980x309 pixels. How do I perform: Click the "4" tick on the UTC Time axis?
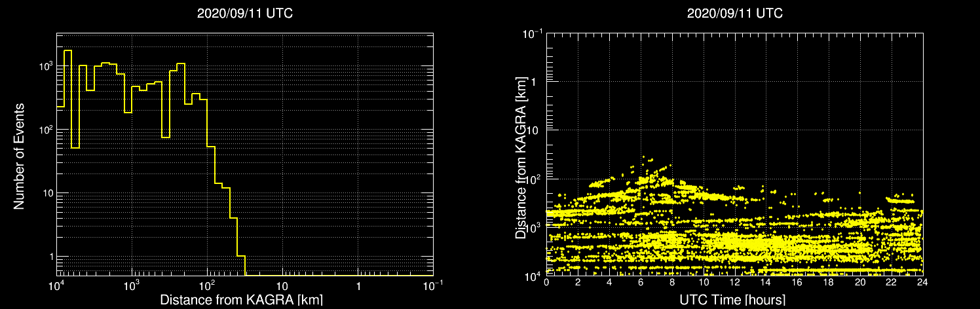pyautogui.click(x=609, y=282)
